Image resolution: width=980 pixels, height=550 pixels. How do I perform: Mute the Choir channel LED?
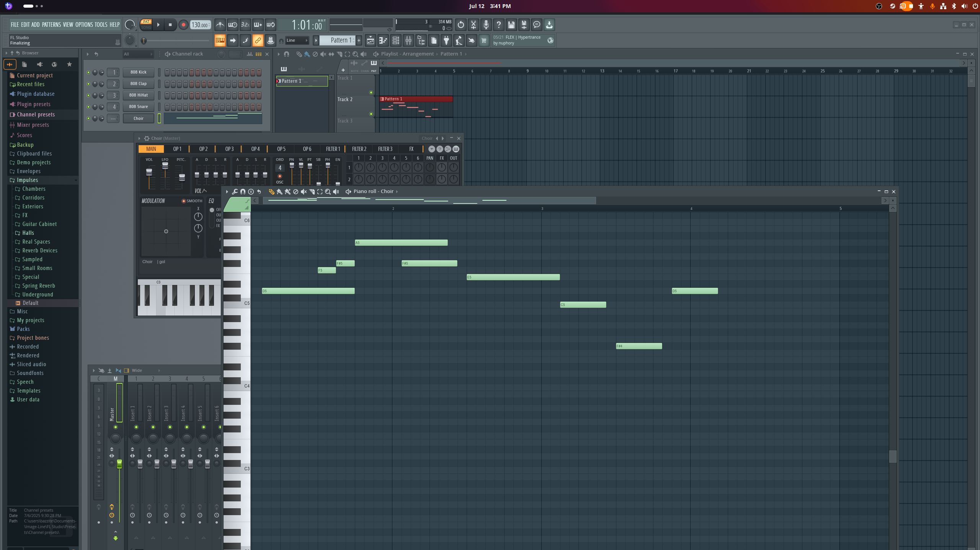[88, 118]
